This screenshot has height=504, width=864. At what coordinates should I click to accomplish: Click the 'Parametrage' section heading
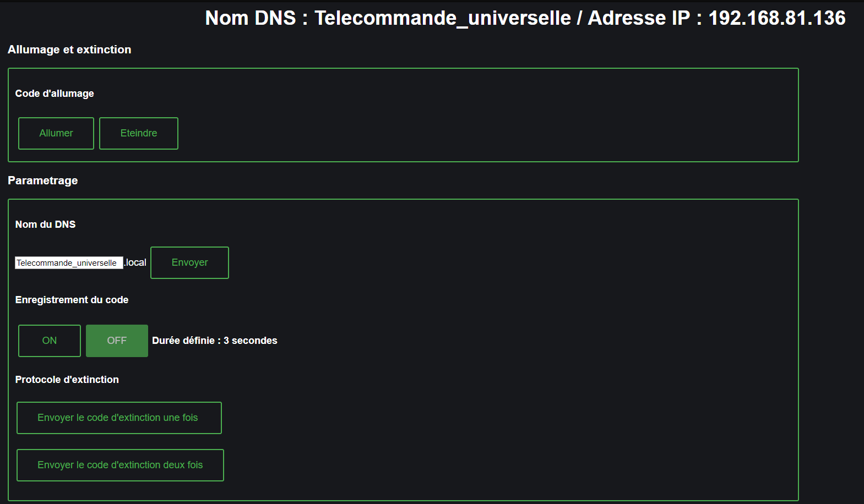tap(43, 180)
